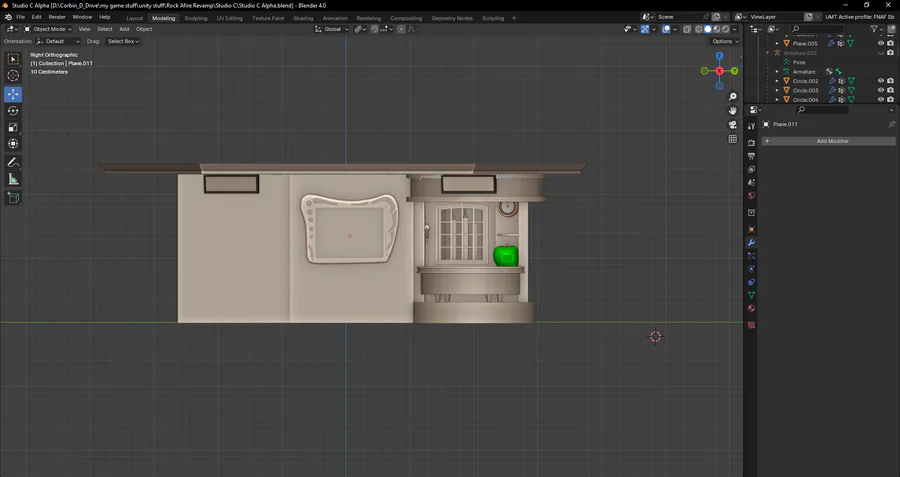Disable rendering for Circle.003 camera icon
This screenshot has width=900, height=477.
890,90
